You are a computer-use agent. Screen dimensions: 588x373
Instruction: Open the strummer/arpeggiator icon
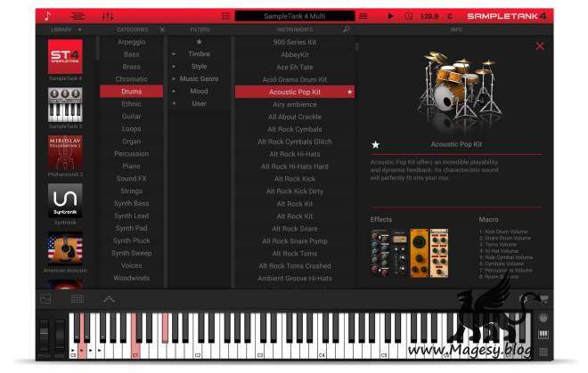(x=109, y=299)
